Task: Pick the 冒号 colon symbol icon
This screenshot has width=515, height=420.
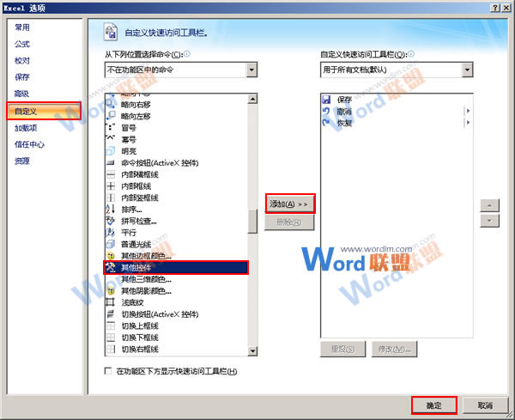Action: (x=111, y=127)
